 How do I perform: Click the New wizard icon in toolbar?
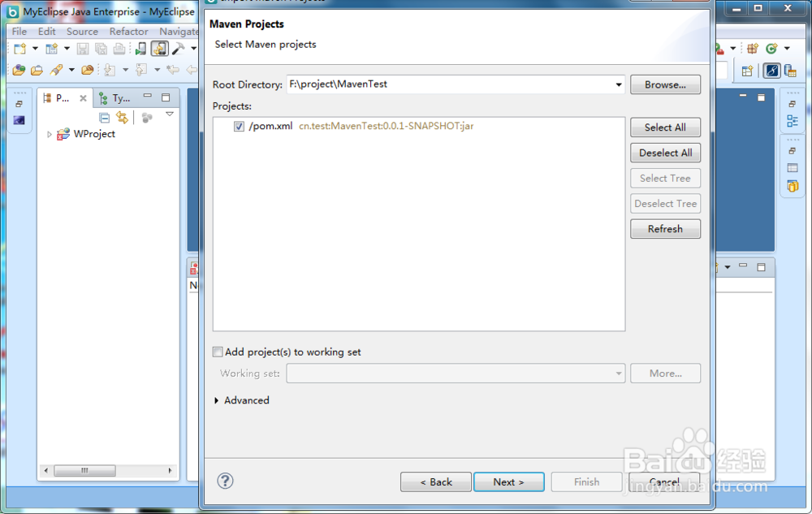(x=19, y=49)
